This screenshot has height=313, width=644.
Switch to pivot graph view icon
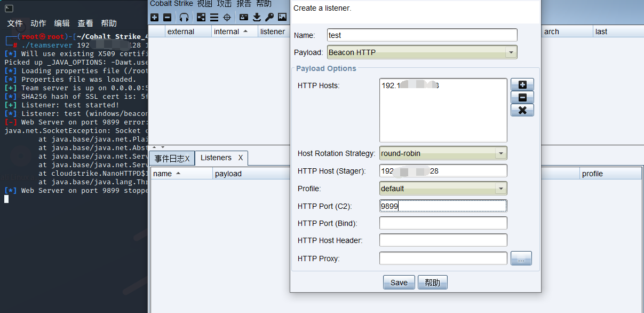pos(201,17)
